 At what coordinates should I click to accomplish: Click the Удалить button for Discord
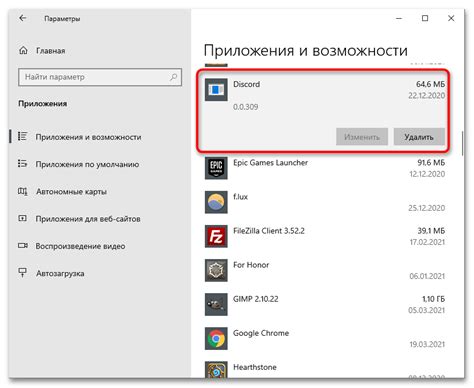[419, 137]
